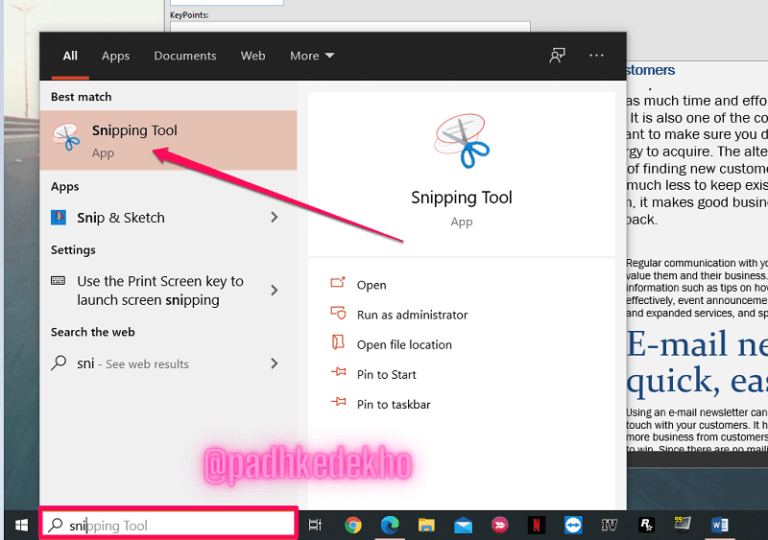
Task: Switch to Microsoft Word on the taskbar
Action: pos(720,525)
